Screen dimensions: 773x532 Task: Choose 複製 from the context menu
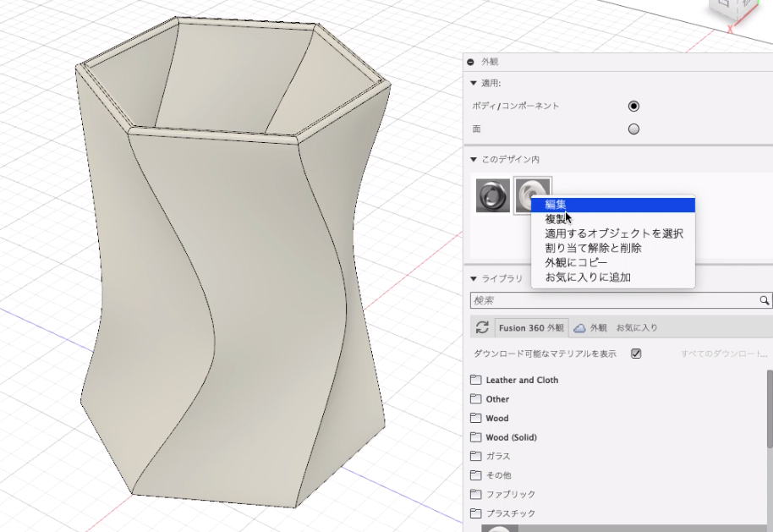[x=613, y=219]
